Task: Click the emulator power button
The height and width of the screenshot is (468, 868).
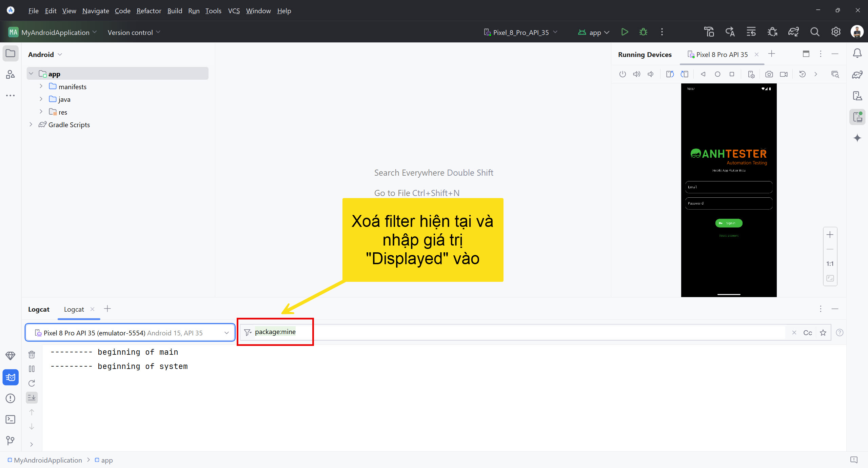Action: coord(623,74)
